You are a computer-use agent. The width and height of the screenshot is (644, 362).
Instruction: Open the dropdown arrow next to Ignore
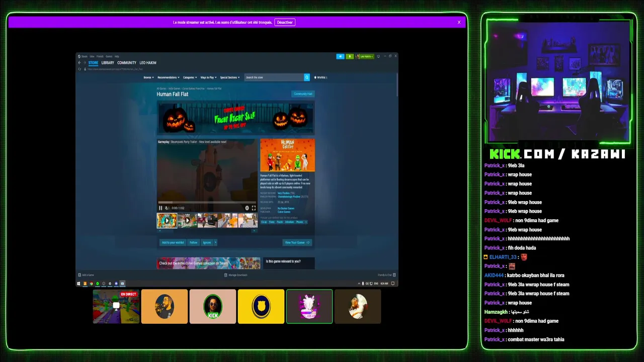pos(215,242)
